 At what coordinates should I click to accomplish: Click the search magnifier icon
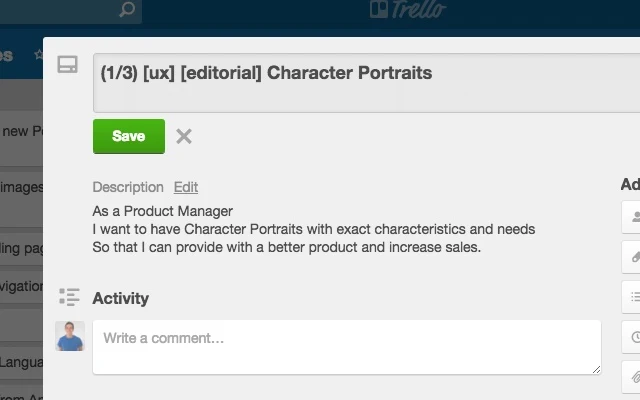coord(127,11)
